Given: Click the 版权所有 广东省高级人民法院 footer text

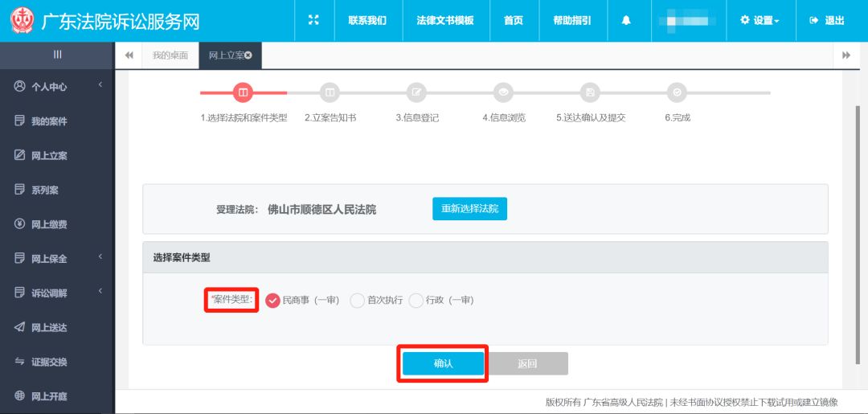Looking at the screenshot, I should 604,403.
